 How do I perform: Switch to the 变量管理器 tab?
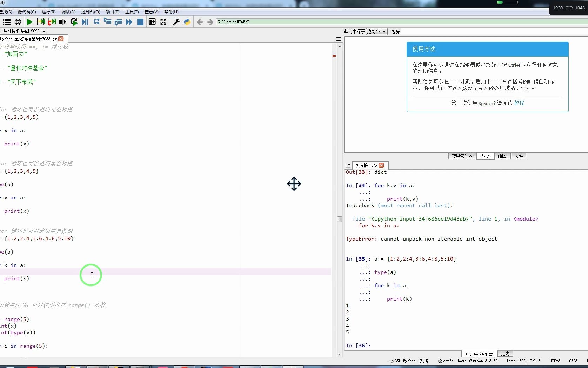click(x=462, y=156)
